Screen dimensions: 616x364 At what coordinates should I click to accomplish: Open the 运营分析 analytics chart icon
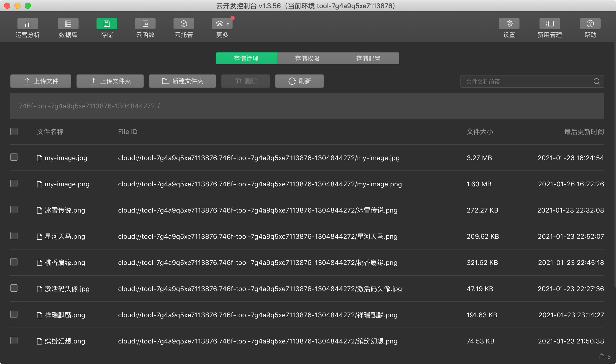click(x=27, y=24)
